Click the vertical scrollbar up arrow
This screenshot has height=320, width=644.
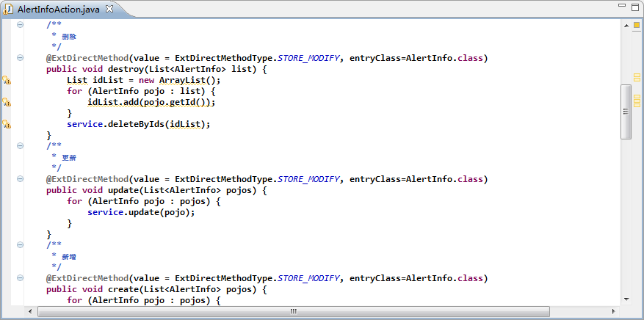[626, 26]
